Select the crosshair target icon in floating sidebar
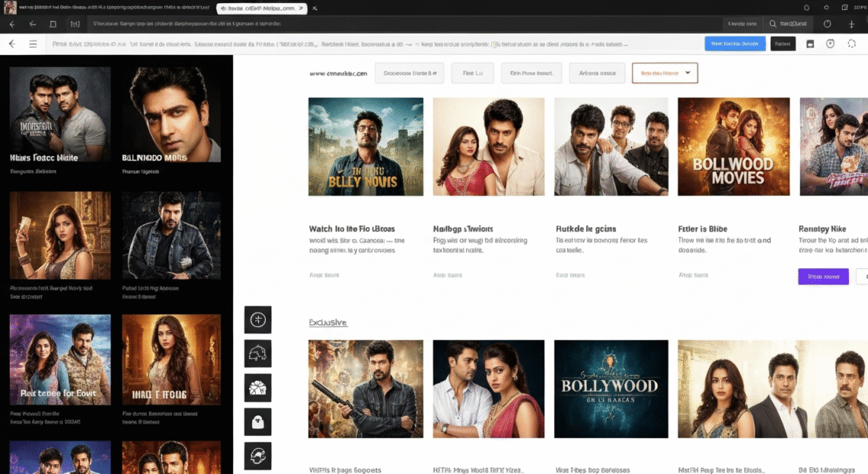Viewport: 868px width, 474px height. pos(257,320)
